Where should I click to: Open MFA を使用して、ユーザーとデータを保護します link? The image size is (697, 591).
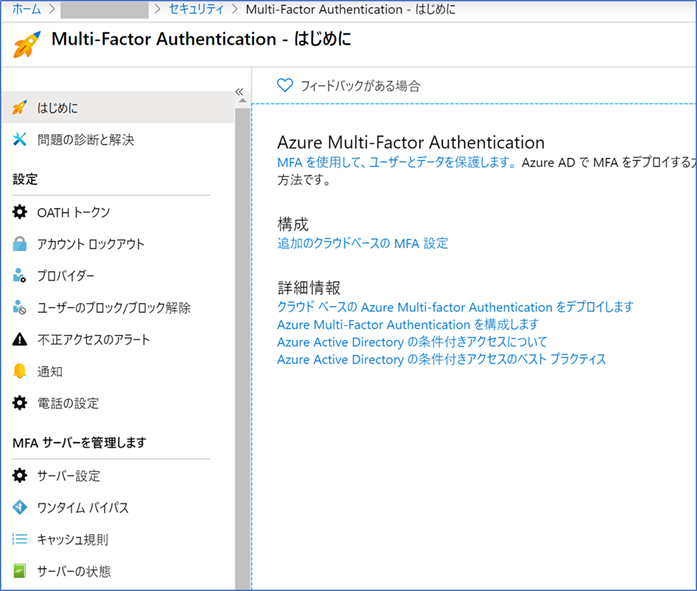coord(397,162)
